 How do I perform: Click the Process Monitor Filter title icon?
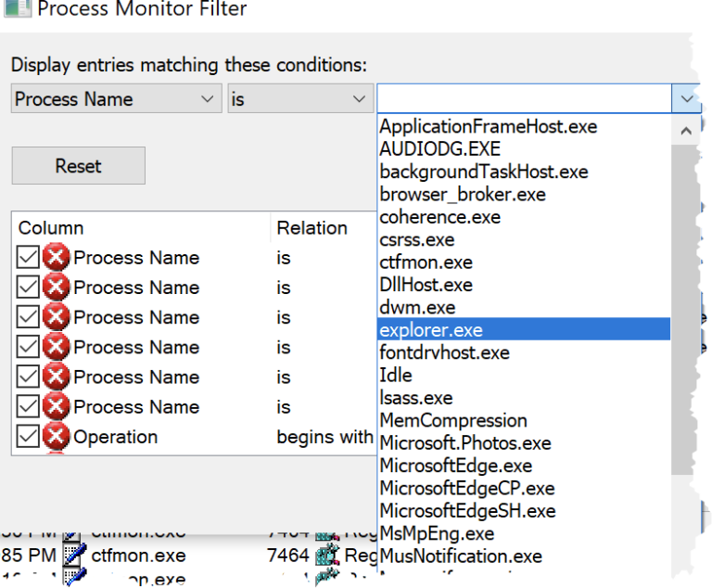(17, 9)
